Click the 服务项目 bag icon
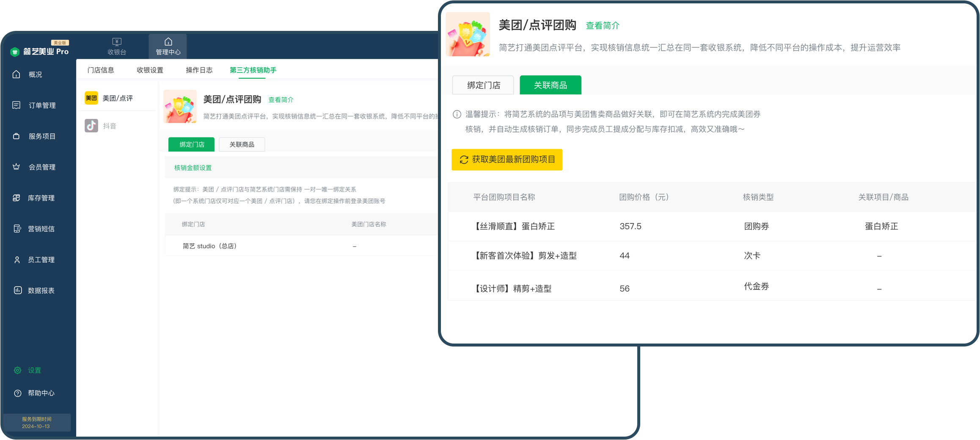The image size is (980, 440). (x=17, y=136)
